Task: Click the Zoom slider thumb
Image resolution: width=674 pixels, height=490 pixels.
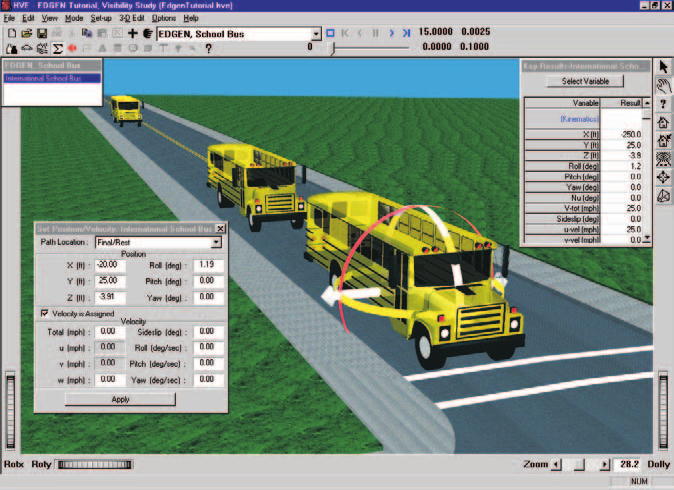Action: [x=579, y=465]
